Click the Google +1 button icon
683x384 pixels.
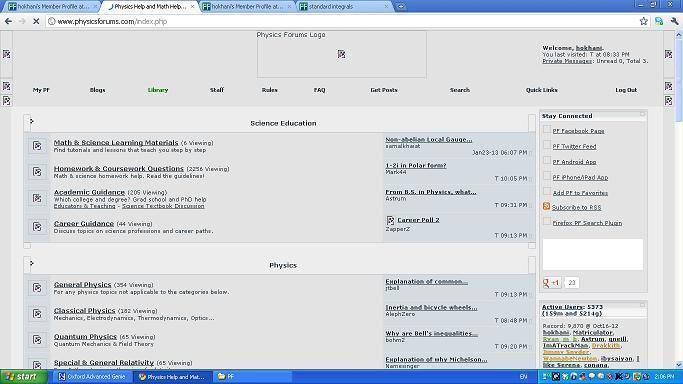point(551,283)
